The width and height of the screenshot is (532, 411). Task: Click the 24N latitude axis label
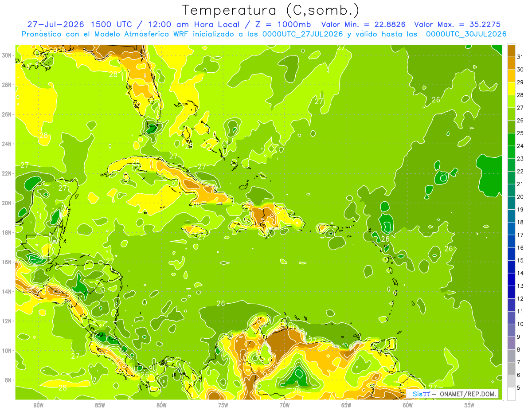pos(8,144)
